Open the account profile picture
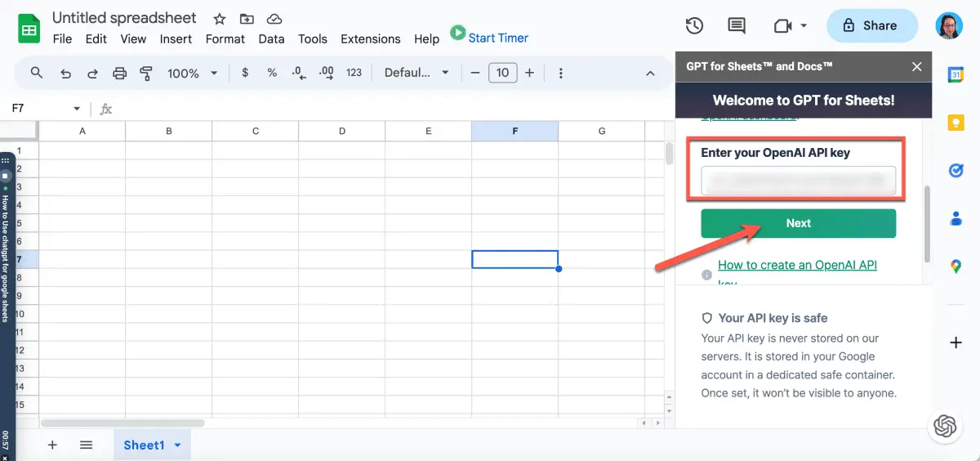Screen dimensions: 980x461 coord(949,25)
